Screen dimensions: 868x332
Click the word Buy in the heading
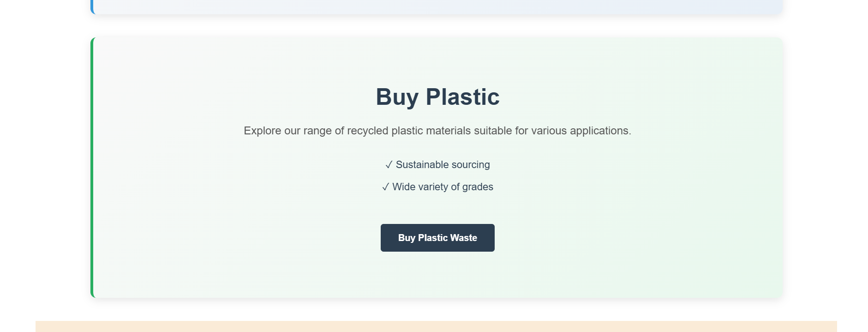397,97
